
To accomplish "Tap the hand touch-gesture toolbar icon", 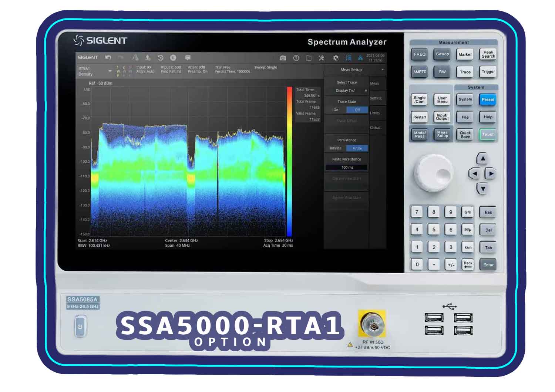I will tap(148, 58).
